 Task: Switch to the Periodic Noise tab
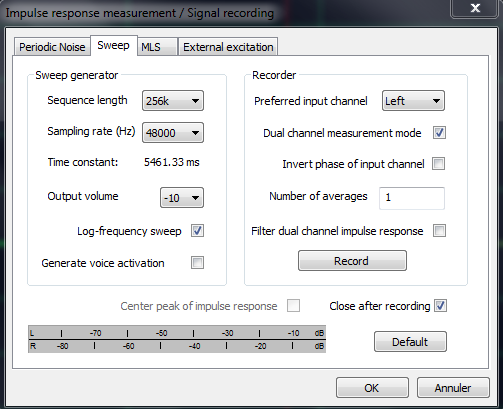click(52, 47)
